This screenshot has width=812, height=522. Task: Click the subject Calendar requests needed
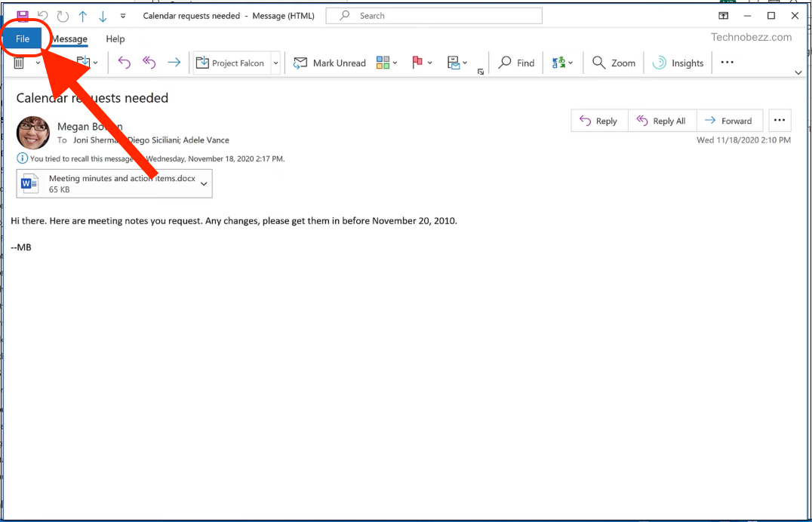tap(92, 98)
